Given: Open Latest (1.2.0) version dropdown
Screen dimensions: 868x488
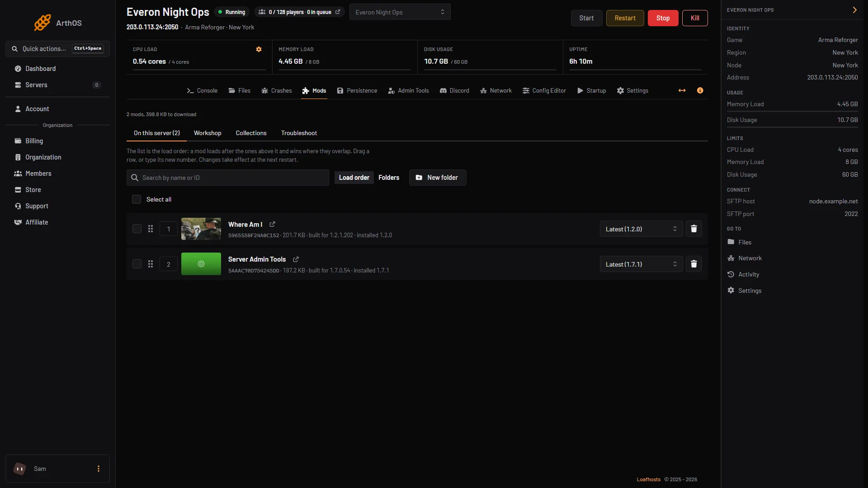Looking at the screenshot, I should point(641,229).
